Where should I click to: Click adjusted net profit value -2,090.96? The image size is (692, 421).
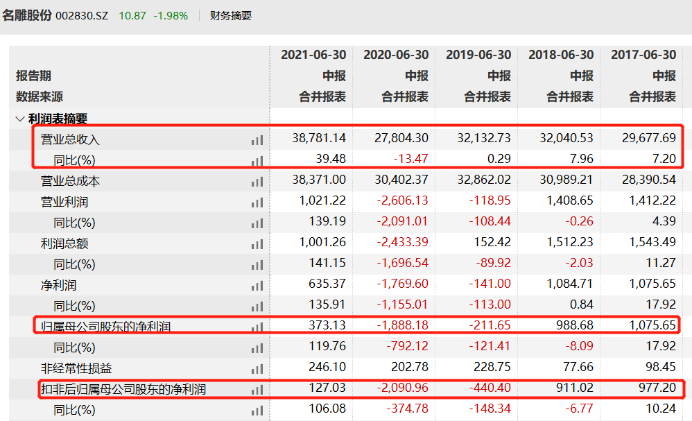point(402,388)
